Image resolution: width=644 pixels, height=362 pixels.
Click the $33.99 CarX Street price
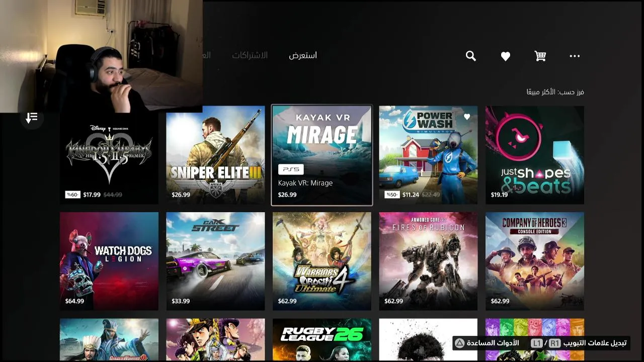click(x=181, y=301)
